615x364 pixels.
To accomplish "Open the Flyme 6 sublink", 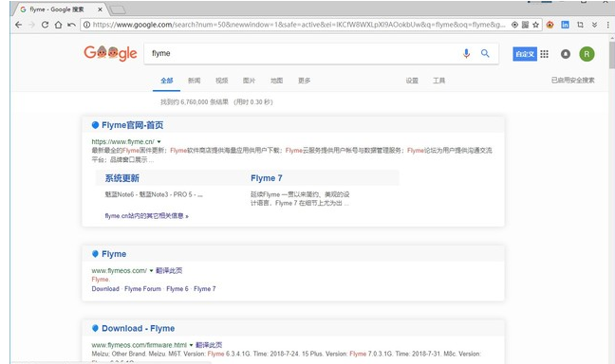I will coord(177,289).
